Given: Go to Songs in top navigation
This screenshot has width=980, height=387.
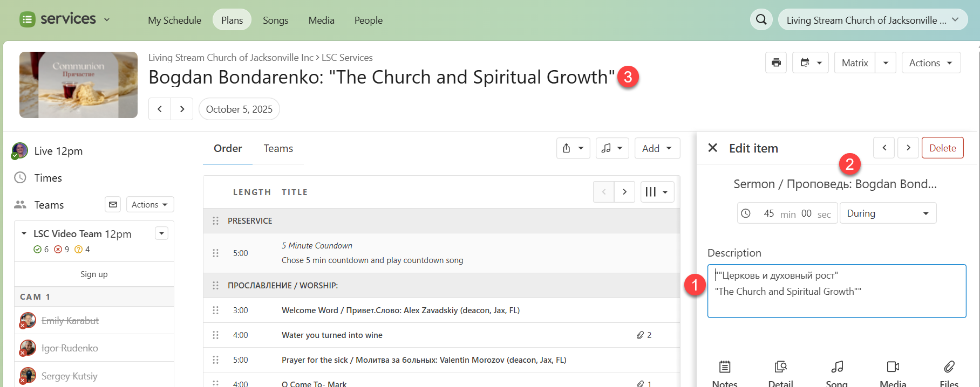Looking at the screenshot, I should (275, 20).
